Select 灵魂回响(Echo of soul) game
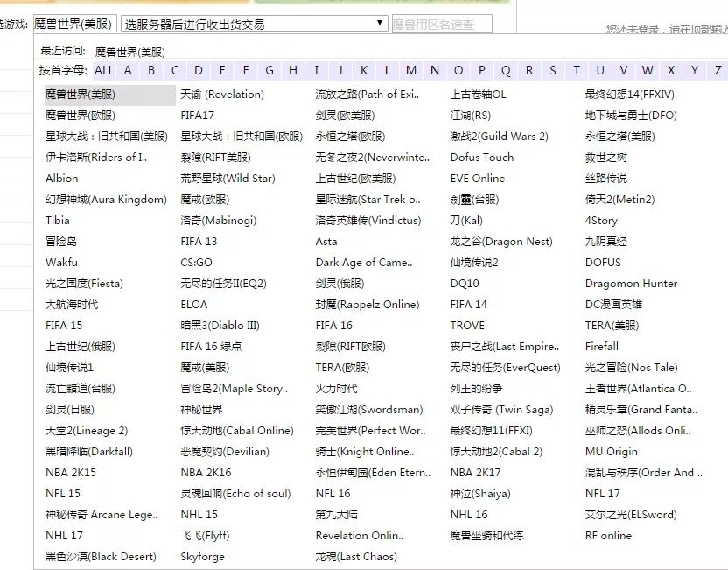728x570 pixels. coord(235,493)
